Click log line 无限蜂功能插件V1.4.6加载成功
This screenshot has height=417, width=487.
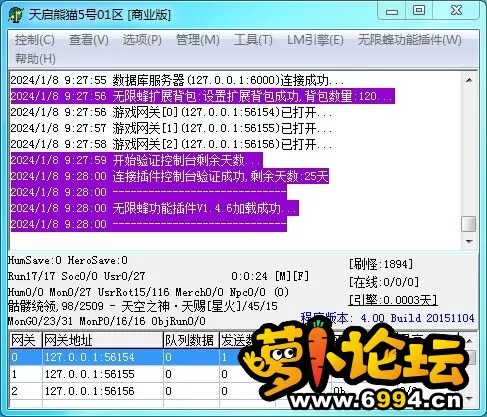[x=155, y=208]
